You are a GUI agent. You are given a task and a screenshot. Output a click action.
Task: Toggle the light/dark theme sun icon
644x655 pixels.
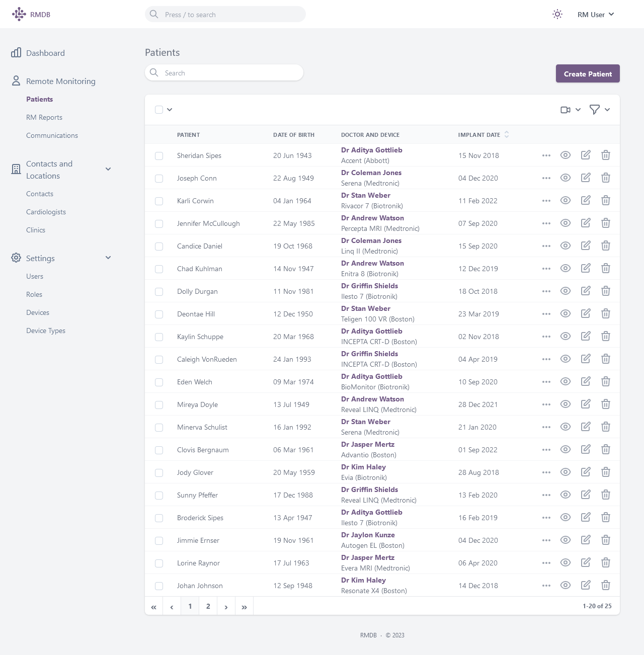[557, 14]
